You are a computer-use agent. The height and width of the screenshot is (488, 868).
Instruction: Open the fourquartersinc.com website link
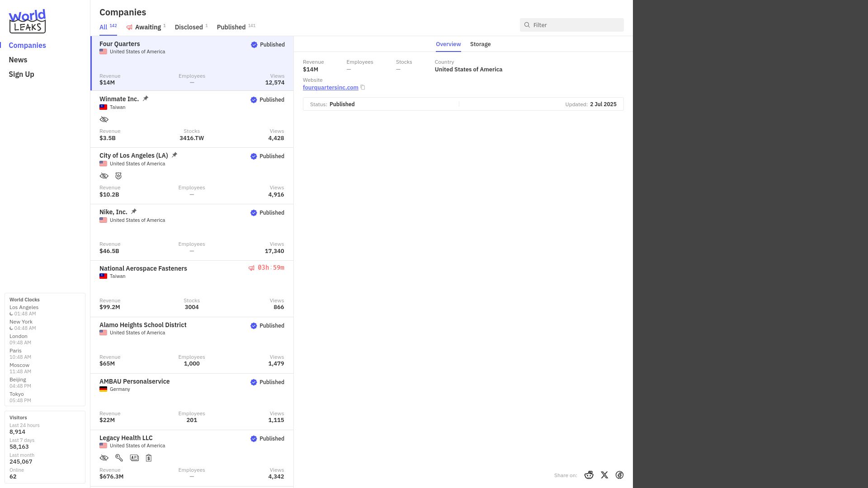click(330, 87)
